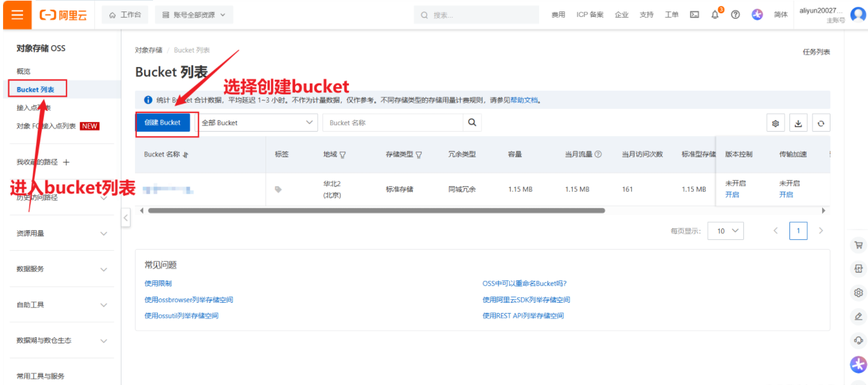Click the tag icon in the bucket row
The height and width of the screenshot is (385, 868).
(278, 189)
